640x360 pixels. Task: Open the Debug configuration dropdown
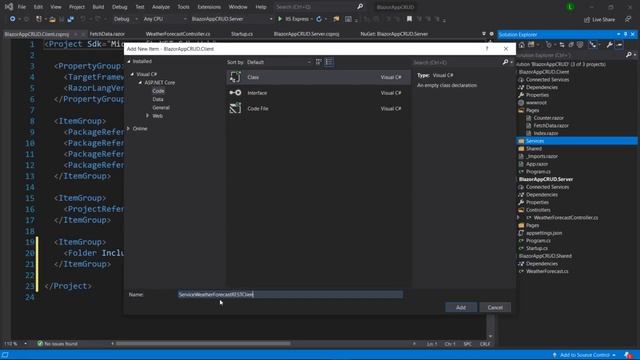pos(125,19)
